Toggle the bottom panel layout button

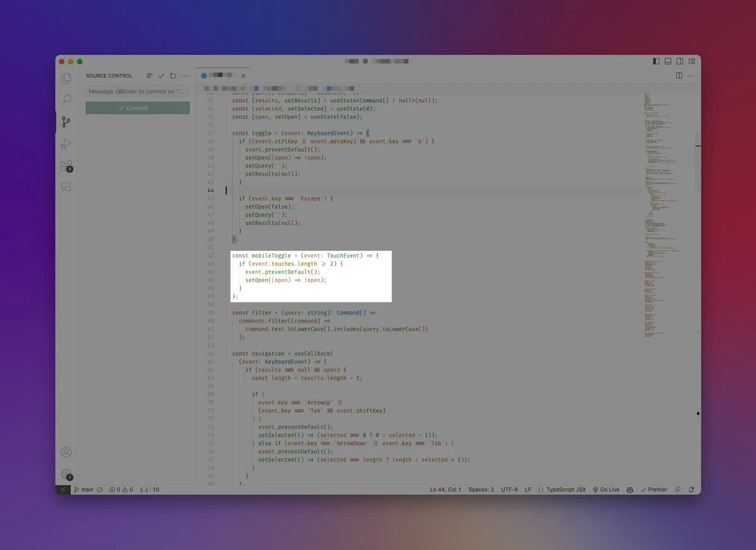[x=668, y=61]
